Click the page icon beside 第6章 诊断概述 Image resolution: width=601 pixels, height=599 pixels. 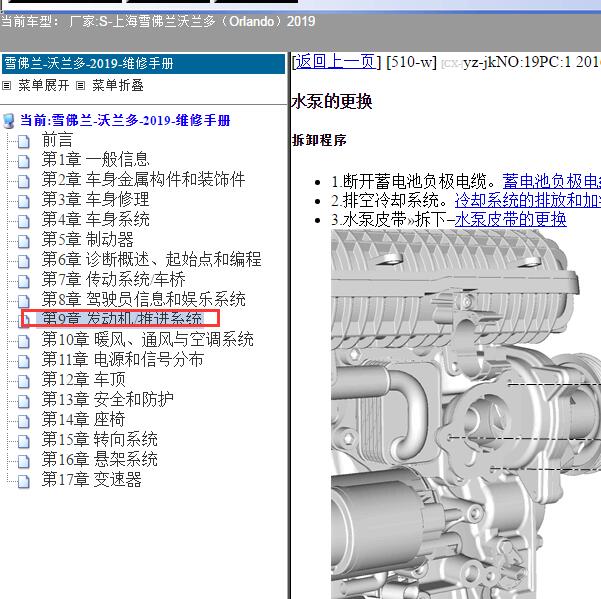click(x=24, y=261)
